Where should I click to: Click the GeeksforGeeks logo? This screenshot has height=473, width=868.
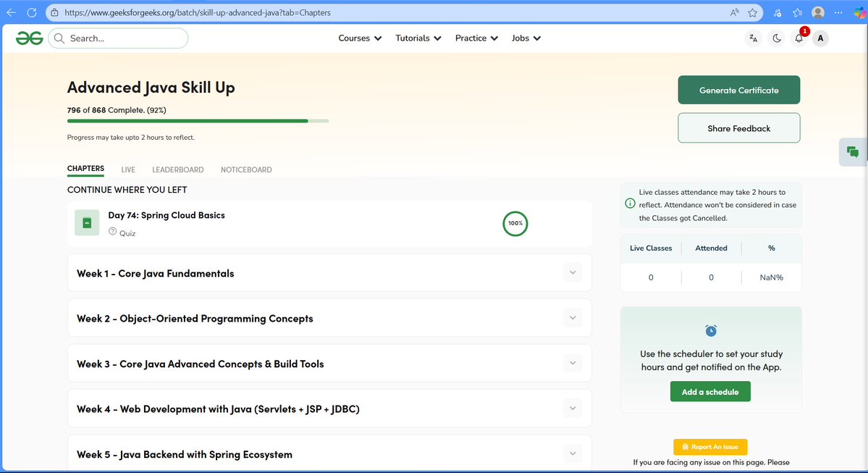[30, 38]
